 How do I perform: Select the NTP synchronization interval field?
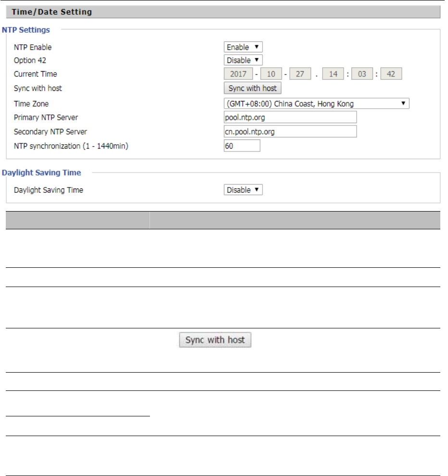pyautogui.click(x=242, y=146)
